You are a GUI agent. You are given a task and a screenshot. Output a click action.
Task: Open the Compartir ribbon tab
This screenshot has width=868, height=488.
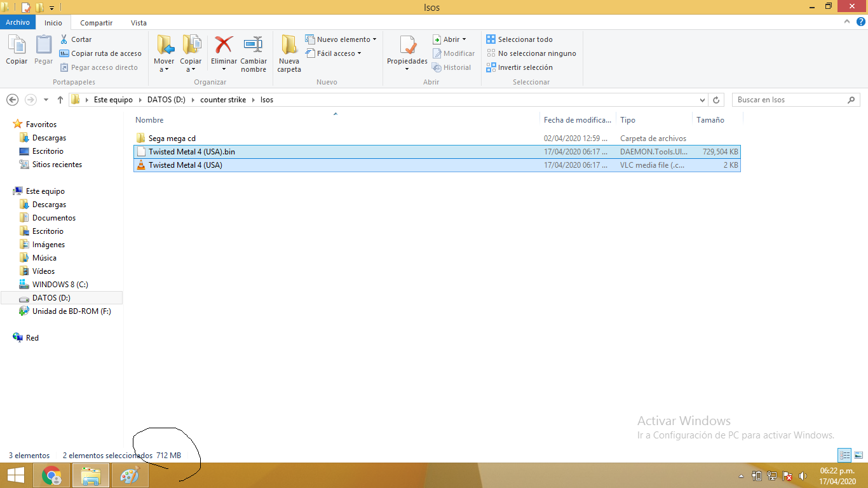[97, 23]
